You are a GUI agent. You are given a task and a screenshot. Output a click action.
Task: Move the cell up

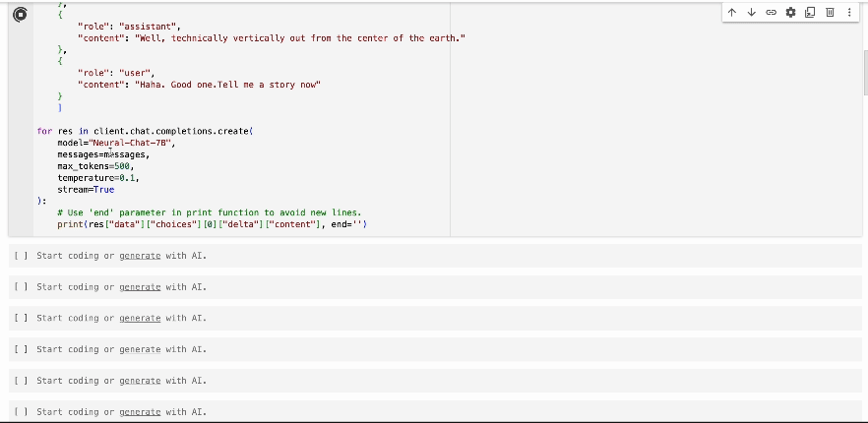(x=732, y=13)
